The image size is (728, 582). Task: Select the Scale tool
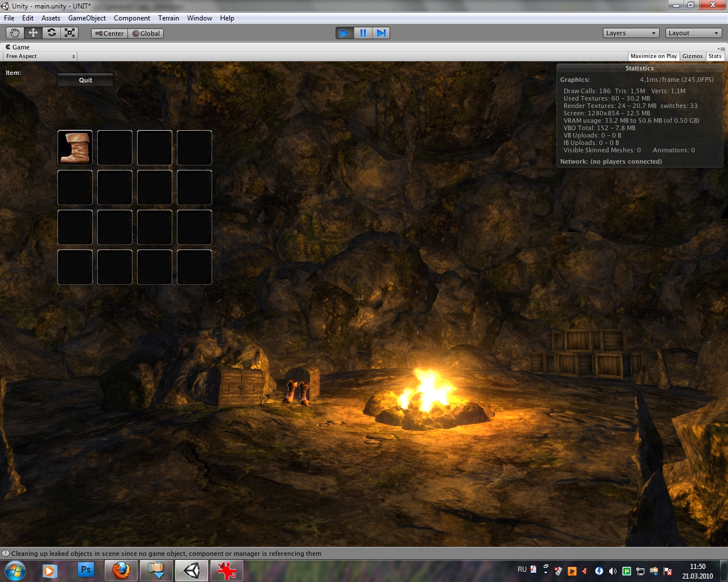[x=70, y=33]
